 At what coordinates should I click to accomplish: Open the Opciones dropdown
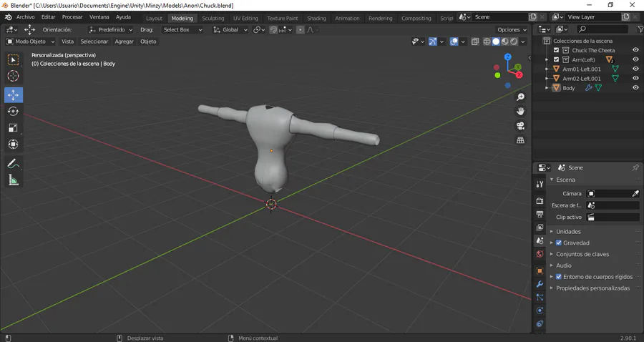512,29
